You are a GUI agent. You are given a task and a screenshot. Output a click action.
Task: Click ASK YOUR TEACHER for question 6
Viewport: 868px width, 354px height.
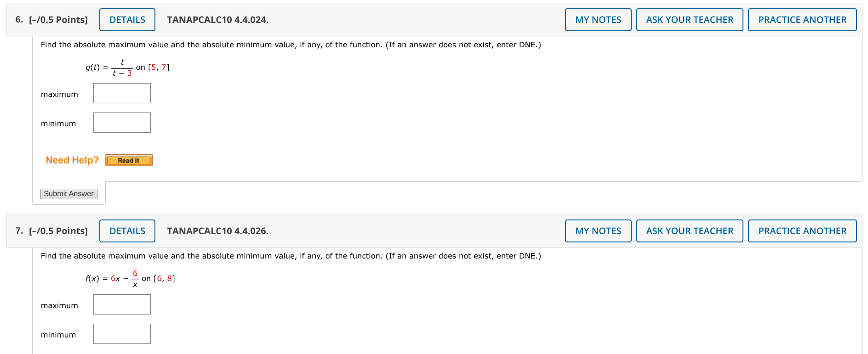click(x=689, y=19)
